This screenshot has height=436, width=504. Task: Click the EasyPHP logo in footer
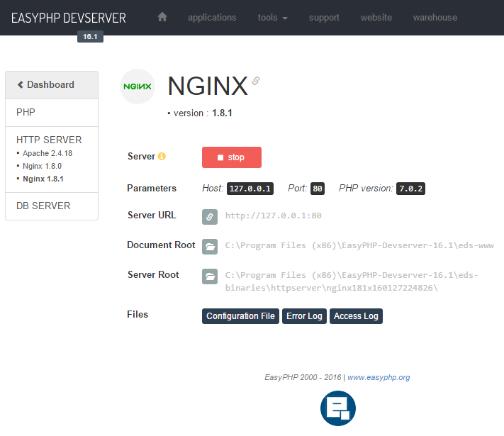coord(337,408)
